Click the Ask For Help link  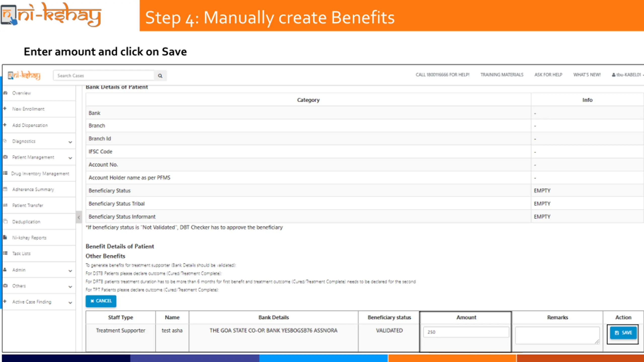(x=548, y=75)
